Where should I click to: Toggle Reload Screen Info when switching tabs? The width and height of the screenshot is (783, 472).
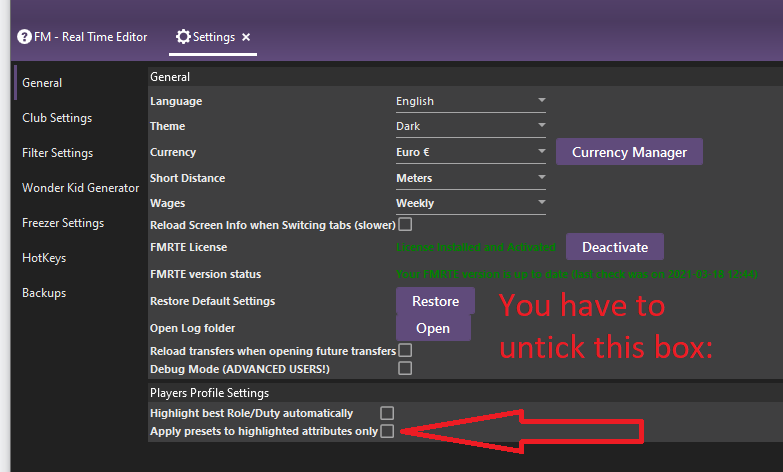click(x=405, y=225)
